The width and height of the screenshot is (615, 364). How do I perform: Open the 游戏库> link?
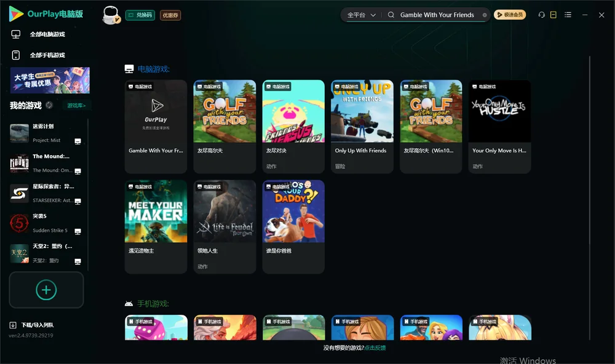pyautogui.click(x=76, y=106)
